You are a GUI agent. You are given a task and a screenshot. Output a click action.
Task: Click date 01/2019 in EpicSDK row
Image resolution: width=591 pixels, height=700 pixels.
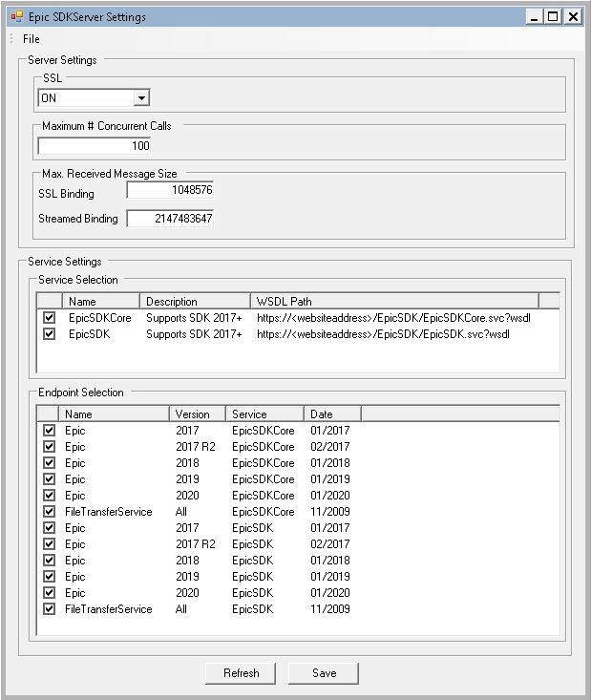pyautogui.click(x=330, y=577)
